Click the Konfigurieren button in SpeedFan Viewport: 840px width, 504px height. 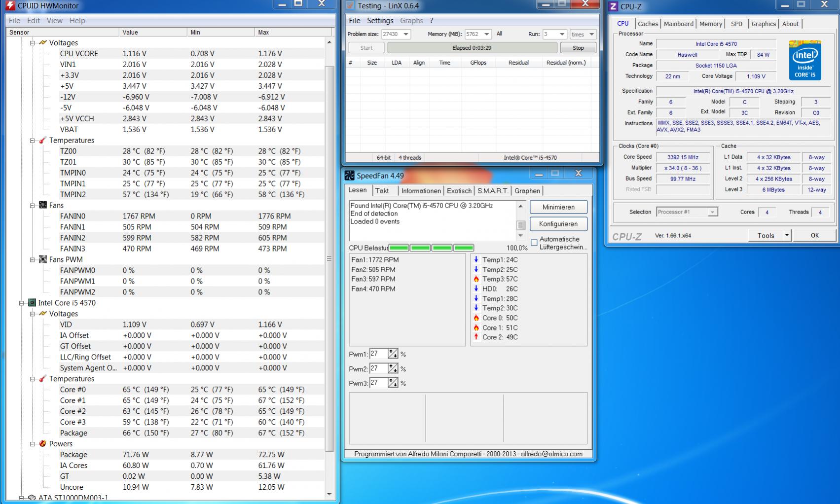click(558, 224)
